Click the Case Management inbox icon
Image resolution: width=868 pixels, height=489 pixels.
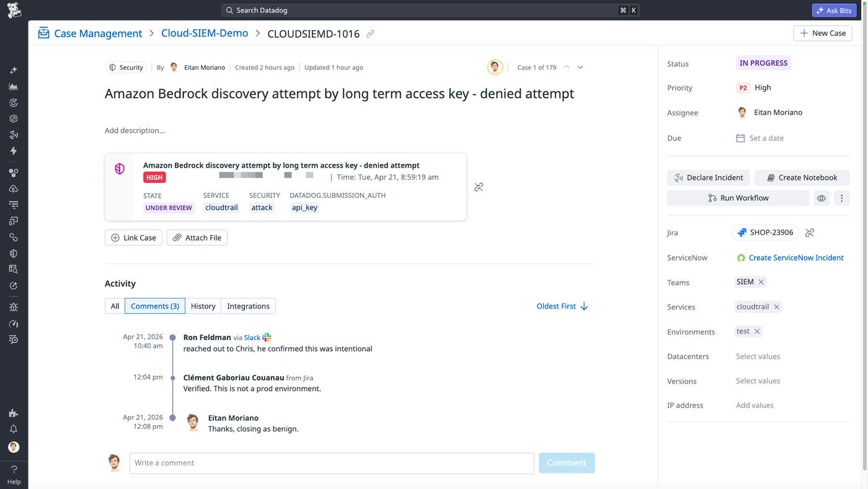(43, 33)
